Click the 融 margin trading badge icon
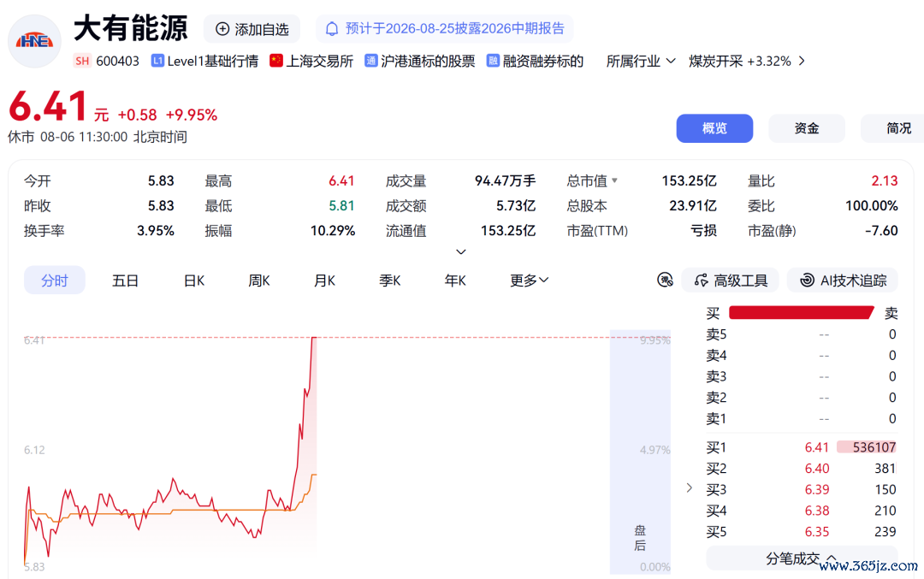 [x=493, y=61]
